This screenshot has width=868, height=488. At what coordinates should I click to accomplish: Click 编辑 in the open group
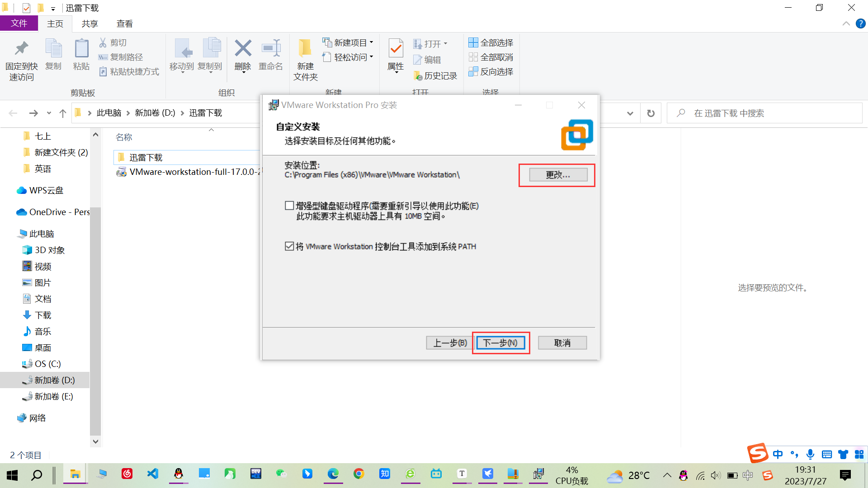tap(427, 60)
